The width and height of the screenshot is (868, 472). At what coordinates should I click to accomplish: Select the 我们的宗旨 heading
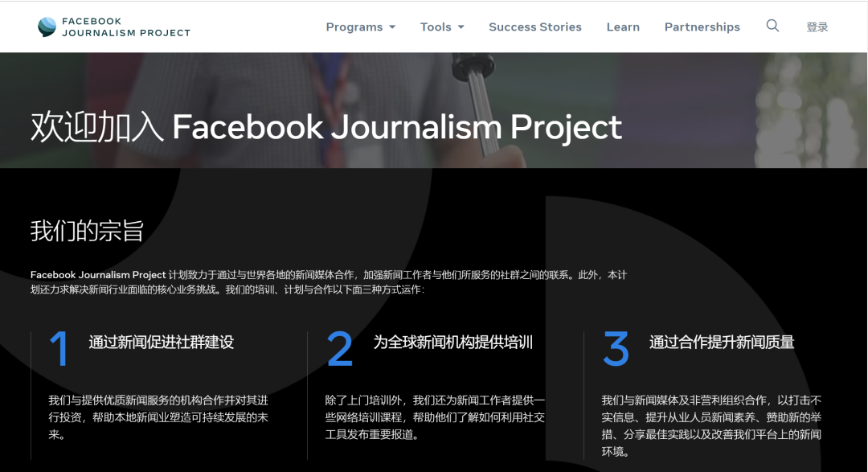click(87, 231)
